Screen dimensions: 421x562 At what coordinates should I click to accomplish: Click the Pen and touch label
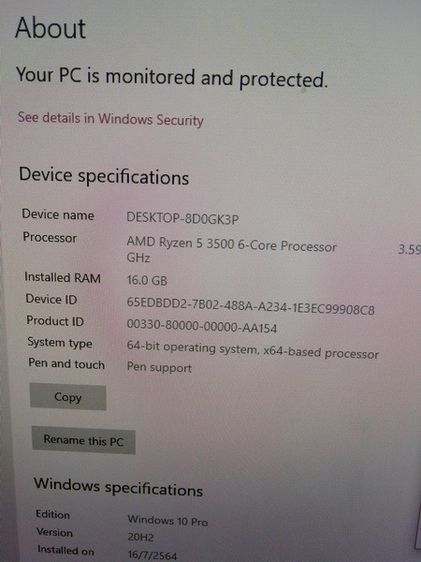pos(67,364)
